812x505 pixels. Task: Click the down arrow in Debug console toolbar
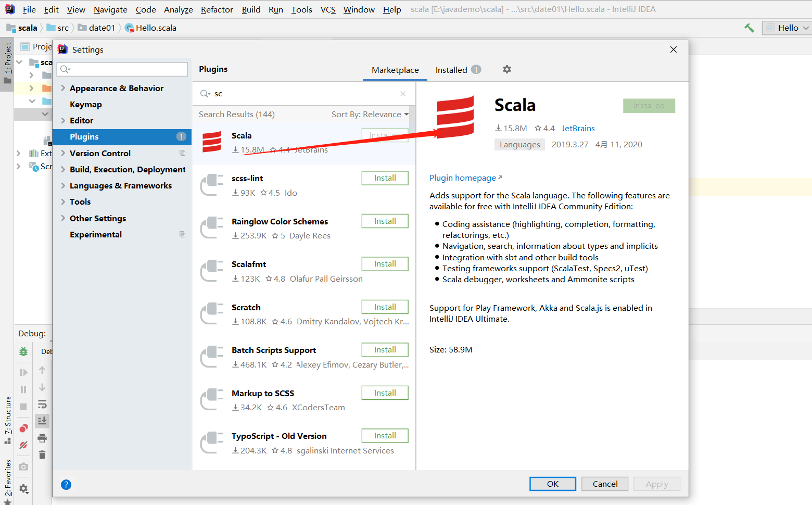point(42,387)
